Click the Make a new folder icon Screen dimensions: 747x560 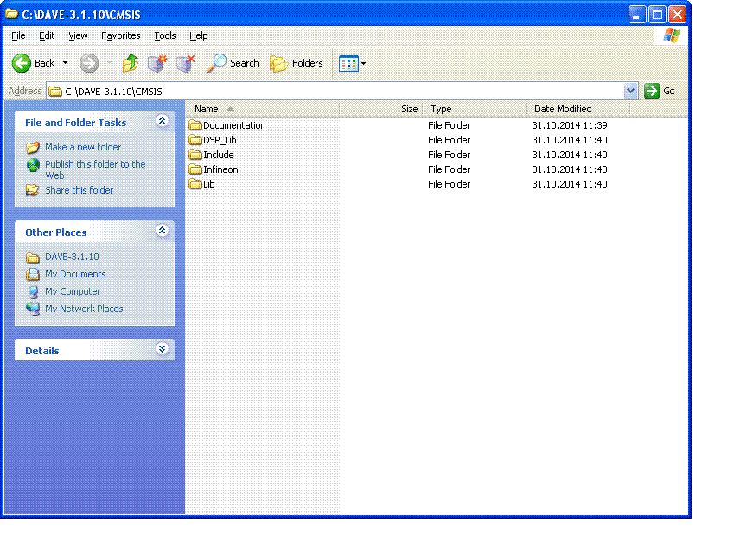(x=32, y=147)
